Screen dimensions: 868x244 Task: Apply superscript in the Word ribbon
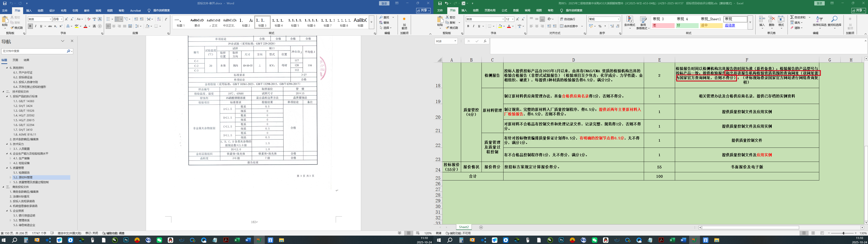pos(61,26)
